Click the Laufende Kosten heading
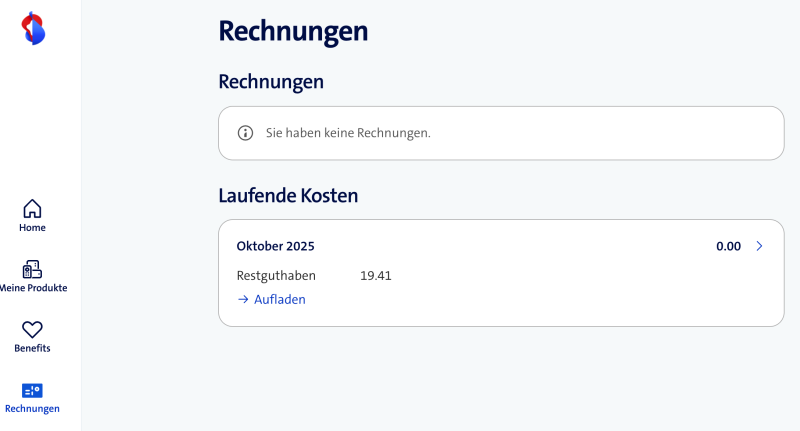Screen dimensions: 800x431 [x=288, y=196]
